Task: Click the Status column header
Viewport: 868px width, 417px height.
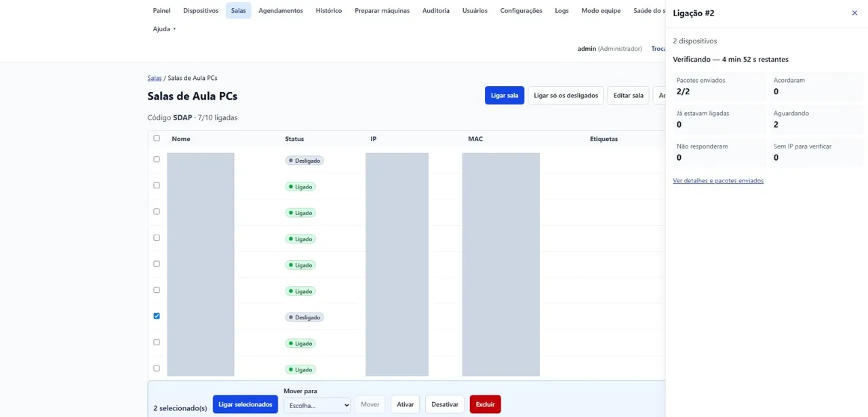Action: [x=294, y=139]
